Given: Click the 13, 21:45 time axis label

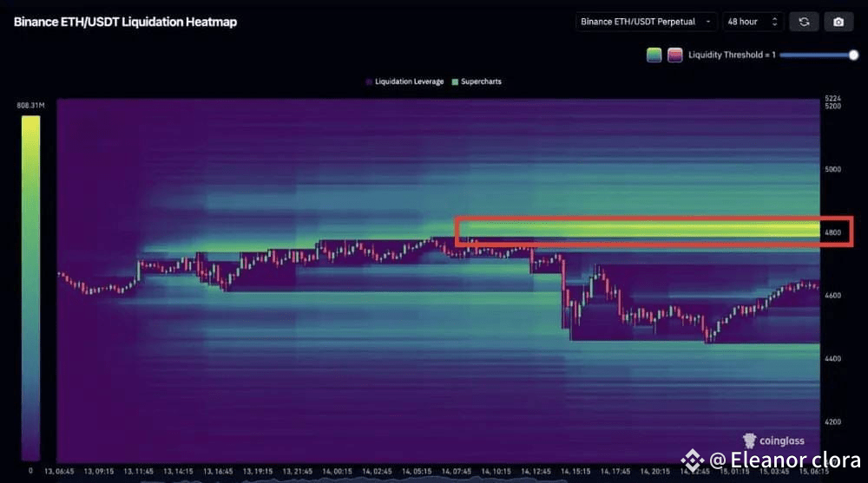Looking at the screenshot, I should tap(297, 472).
